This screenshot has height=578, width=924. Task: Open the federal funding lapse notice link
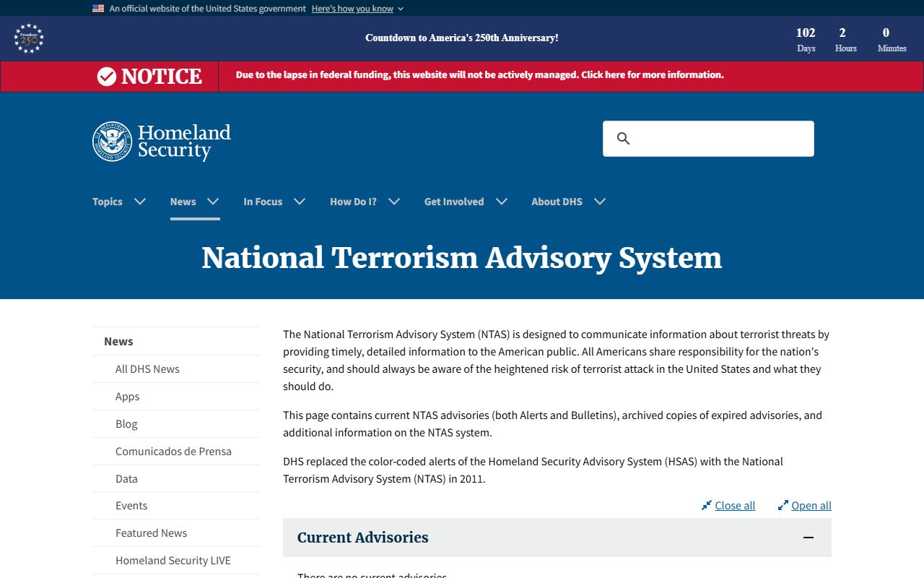479,75
